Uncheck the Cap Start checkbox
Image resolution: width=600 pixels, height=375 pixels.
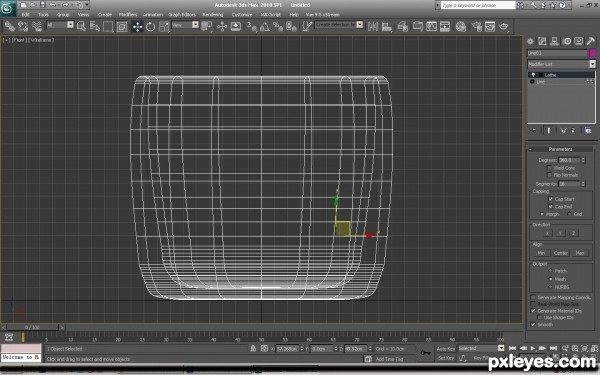551,199
